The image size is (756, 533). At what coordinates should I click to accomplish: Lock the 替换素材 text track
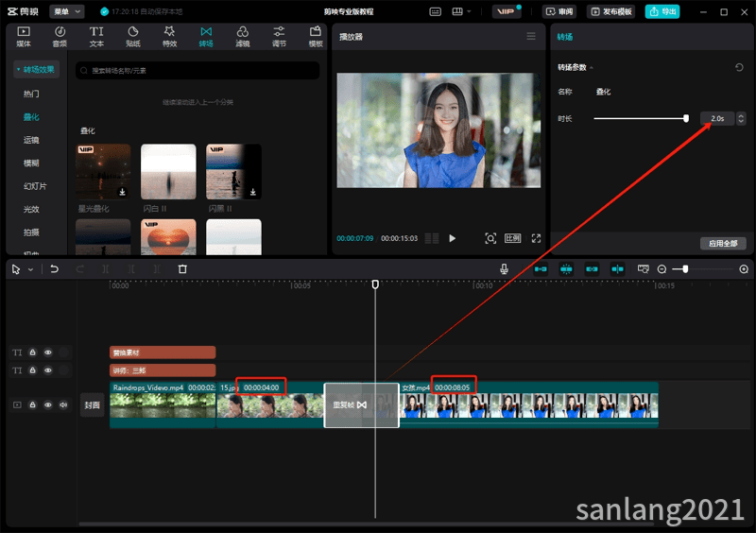[32, 352]
